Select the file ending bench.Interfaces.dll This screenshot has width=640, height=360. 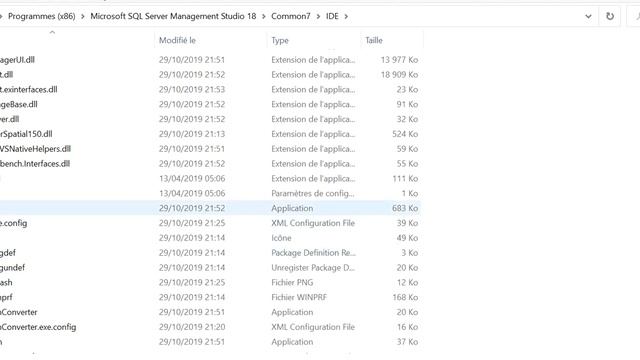point(35,164)
